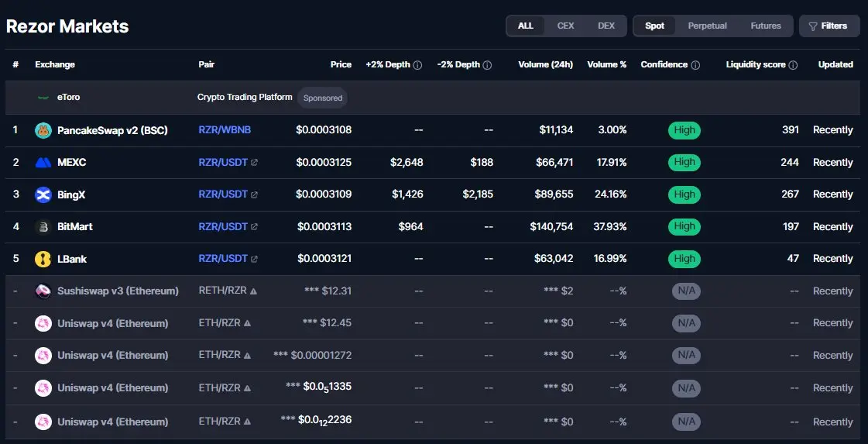Open the LBank exchange name link
The height and width of the screenshot is (444, 868).
coord(72,259)
